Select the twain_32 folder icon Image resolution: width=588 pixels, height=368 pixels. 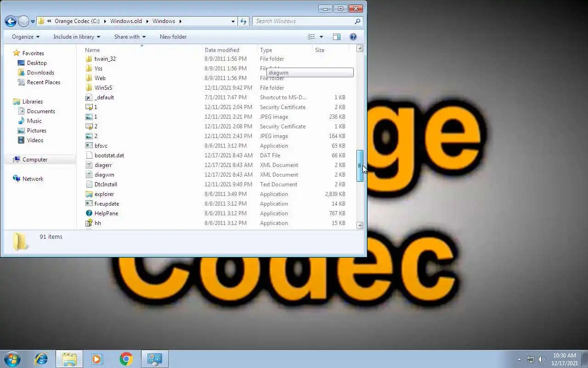(89, 59)
